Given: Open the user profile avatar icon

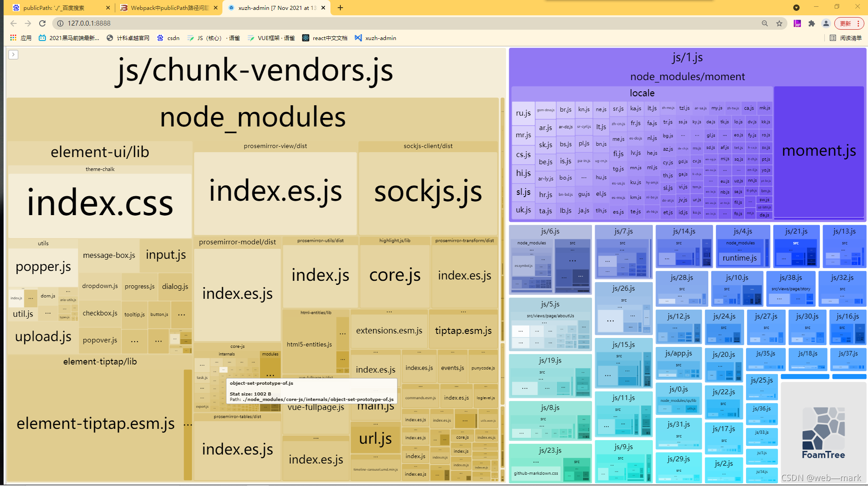Looking at the screenshot, I should [x=826, y=23].
